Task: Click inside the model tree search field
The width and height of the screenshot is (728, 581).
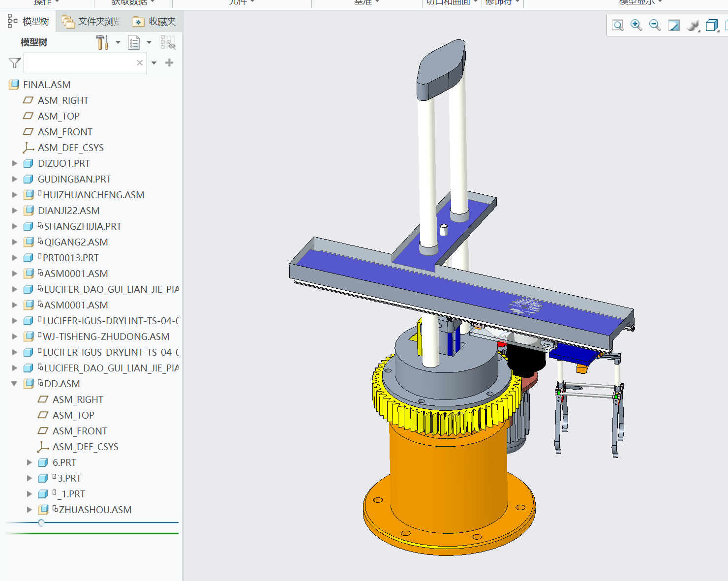Action: coord(80,63)
